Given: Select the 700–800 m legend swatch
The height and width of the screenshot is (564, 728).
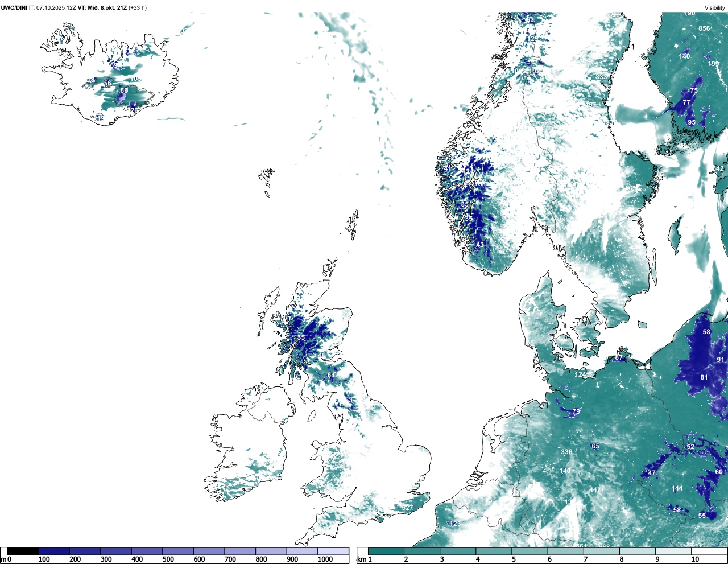Looking at the screenshot, I should [x=240, y=551].
